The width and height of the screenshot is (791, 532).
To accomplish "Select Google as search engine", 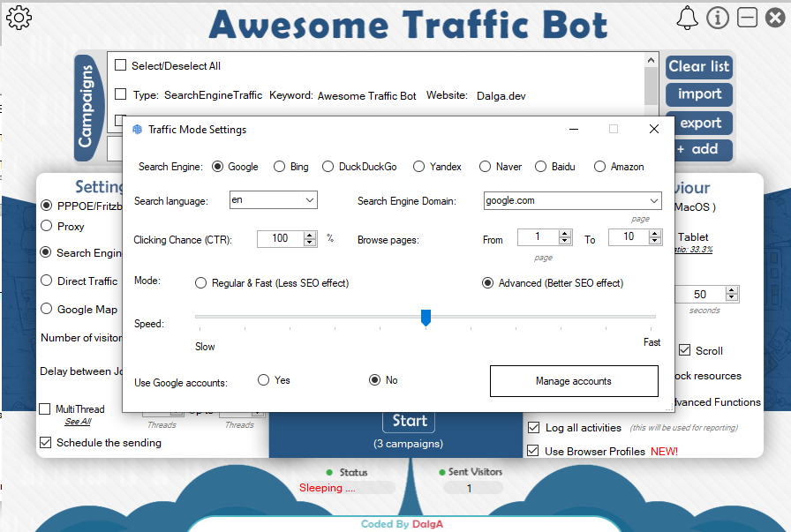I will pyautogui.click(x=217, y=167).
